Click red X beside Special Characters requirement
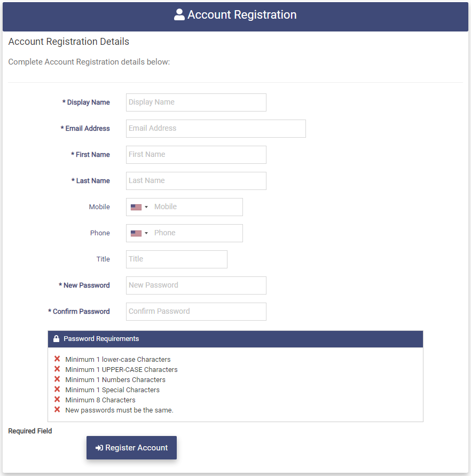Screen dimensions: 471x476 [57, 390]
